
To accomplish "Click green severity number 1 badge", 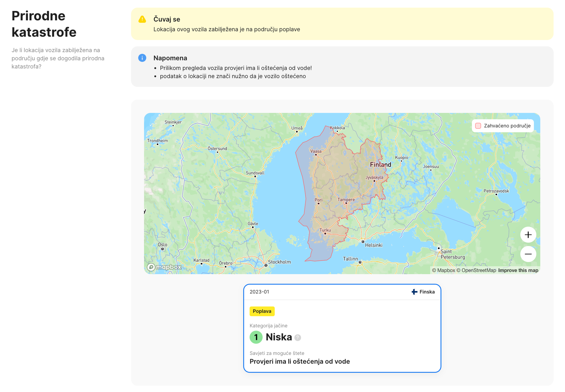I will pyautogui.click(x=256, y=337).
